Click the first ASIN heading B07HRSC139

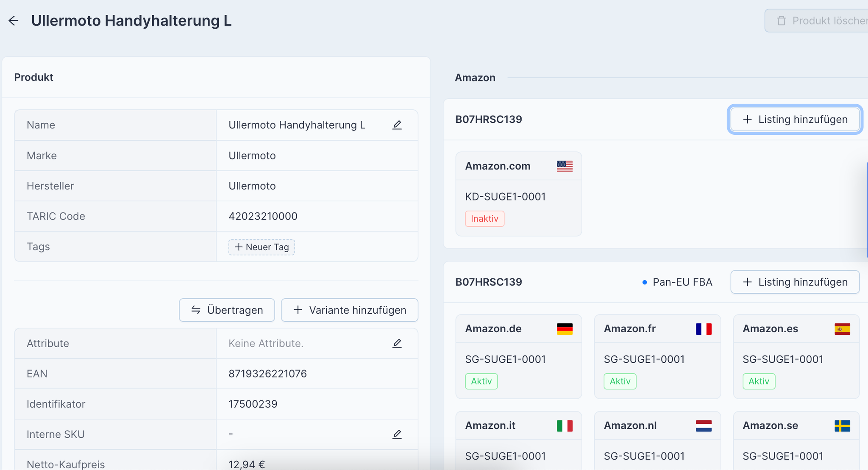point(489,120)
